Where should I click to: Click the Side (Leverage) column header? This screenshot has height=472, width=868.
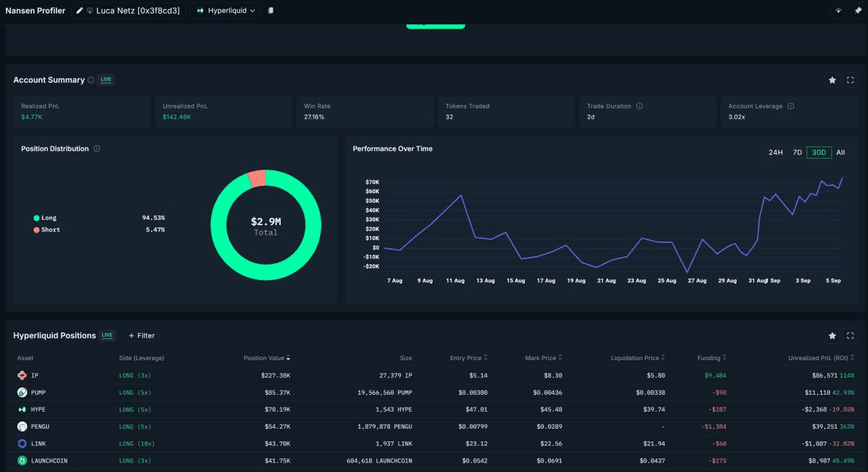(x=142, y=358)
